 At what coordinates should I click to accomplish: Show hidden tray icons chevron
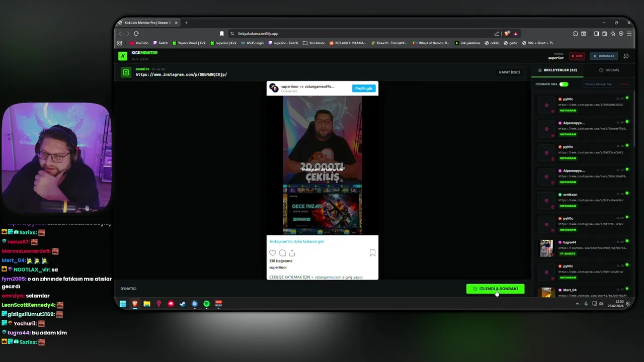577,304
